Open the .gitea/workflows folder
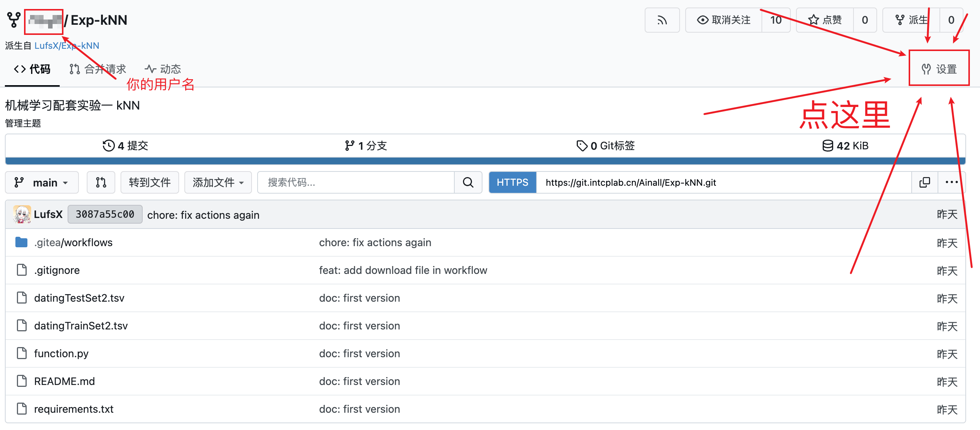The height and width of the screenshot is (430, 980). coord(74,242)
